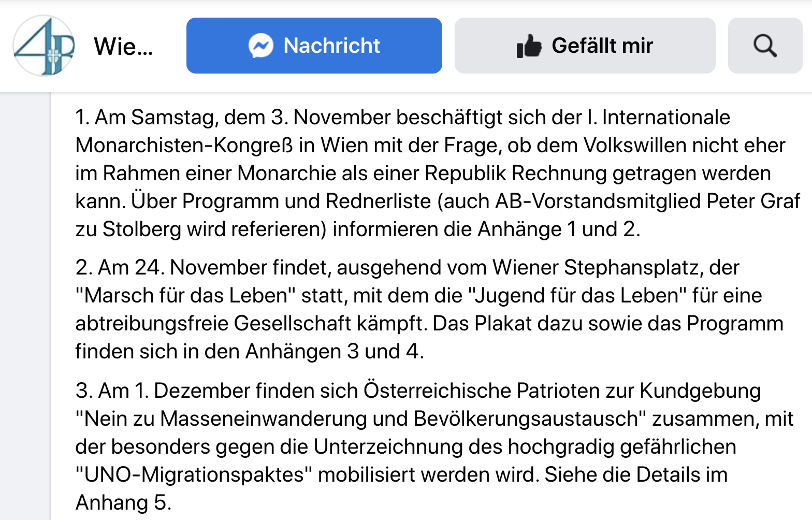Open the truncated page name "Wie..."
Image resolution: width=812 pixels, height=520 pixels.
click(123, 47)
